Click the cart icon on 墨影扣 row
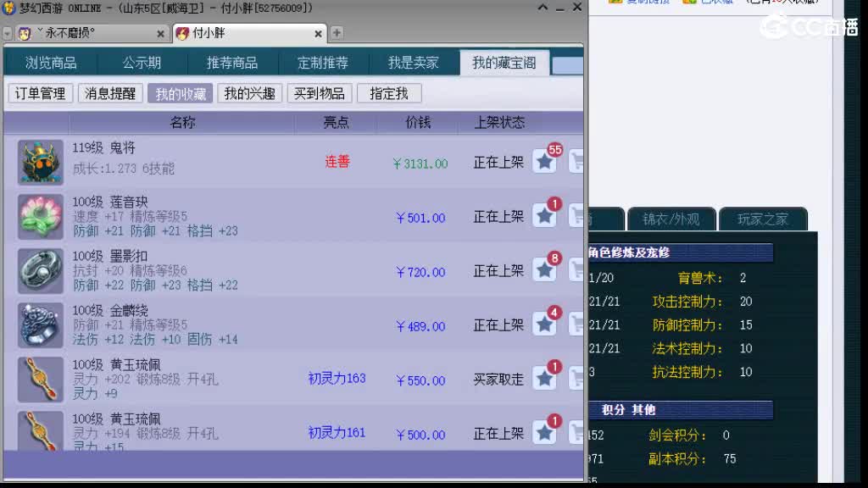 tap(576, 270)
